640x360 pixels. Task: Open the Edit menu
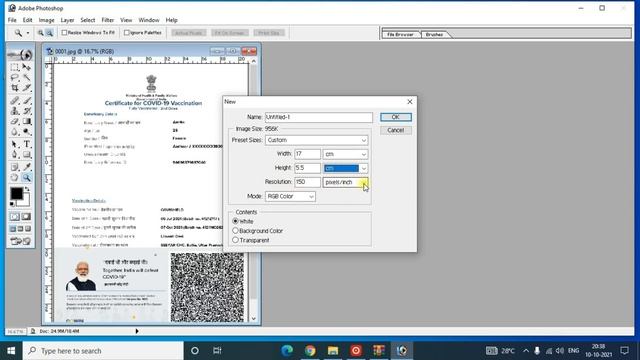27,20
